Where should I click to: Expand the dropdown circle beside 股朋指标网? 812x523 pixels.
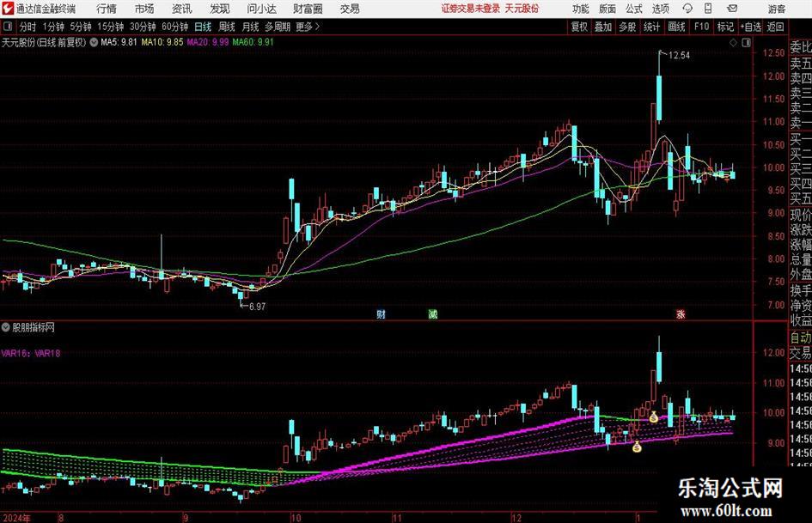tap(6, 327)
